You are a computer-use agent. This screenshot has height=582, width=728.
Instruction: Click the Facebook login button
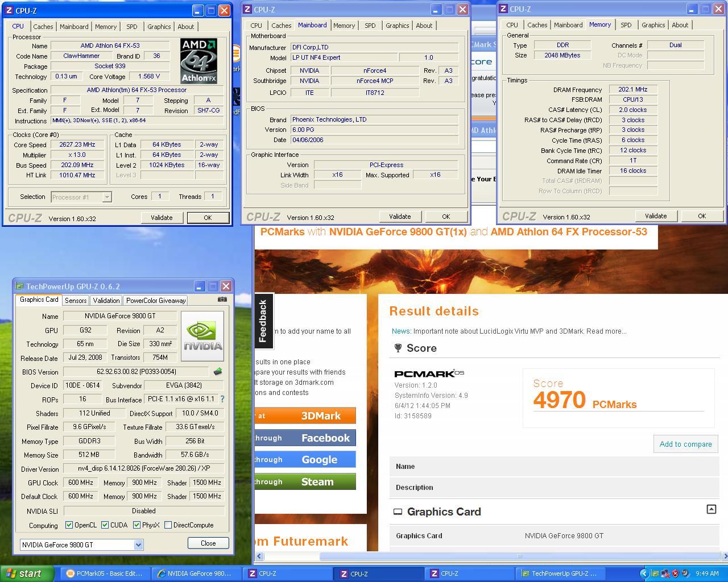click(305, 438)
